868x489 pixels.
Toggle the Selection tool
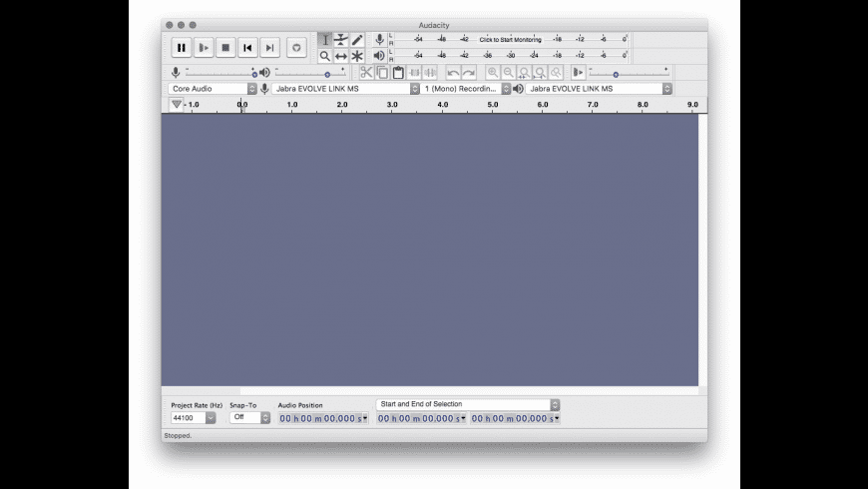325,40
